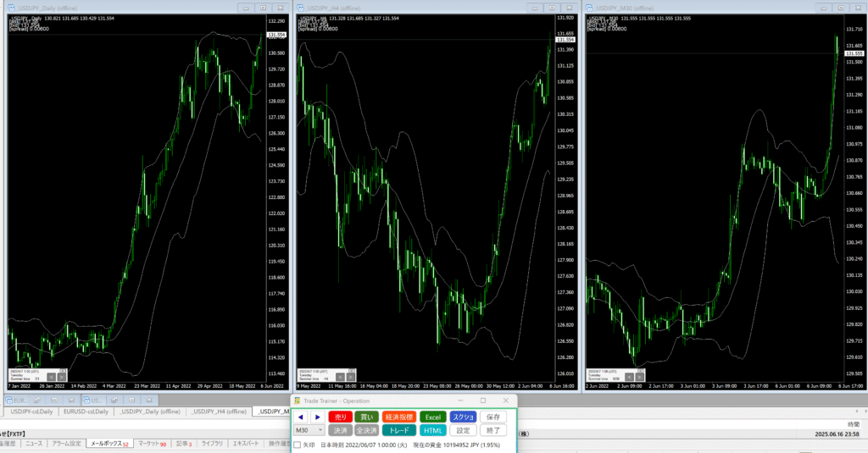Maximize the _USDJPY_Daily chart window

tap(264, 8)
